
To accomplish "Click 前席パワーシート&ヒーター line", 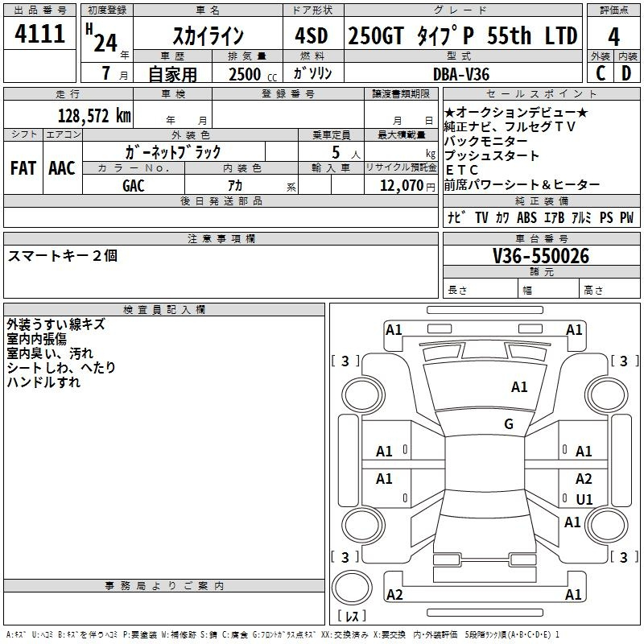I will [x=522, y=184].
